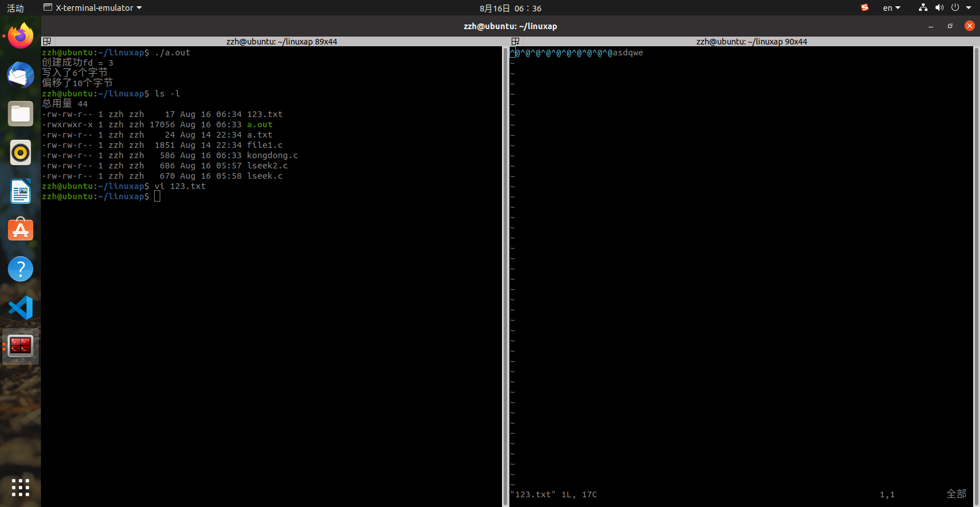Show the applications grid
The height and width of the screenshot is (507, 980).
click(21, 487)
